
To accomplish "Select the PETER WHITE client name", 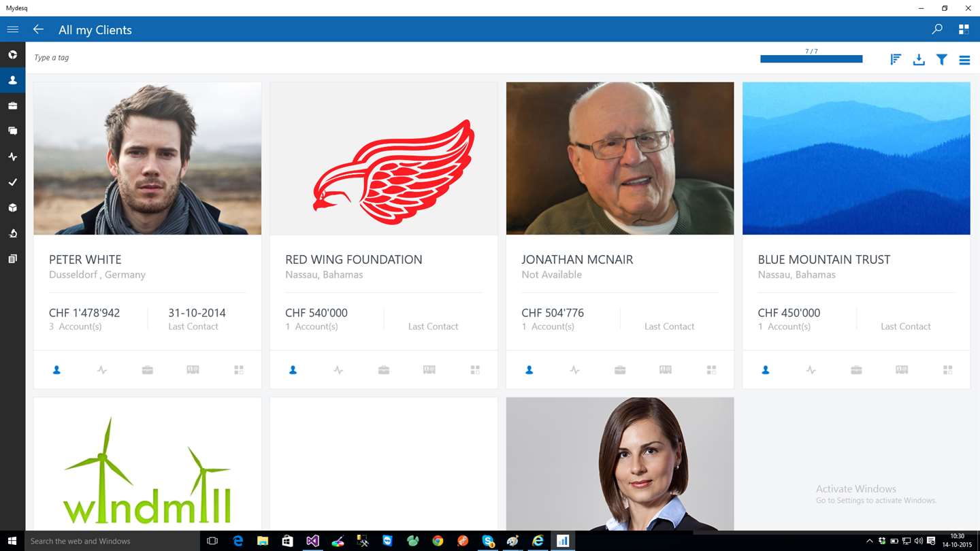I will click(x=85, y=259).
